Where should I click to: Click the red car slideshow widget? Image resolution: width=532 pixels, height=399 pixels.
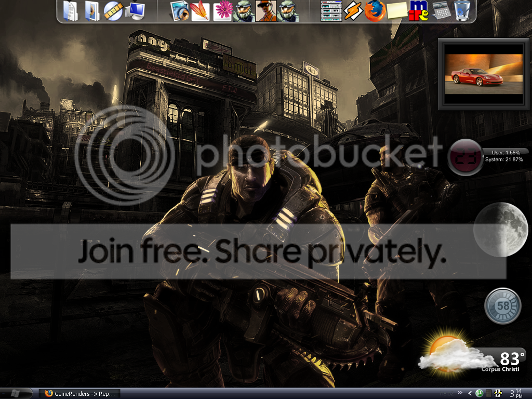(x=484, y=74)
